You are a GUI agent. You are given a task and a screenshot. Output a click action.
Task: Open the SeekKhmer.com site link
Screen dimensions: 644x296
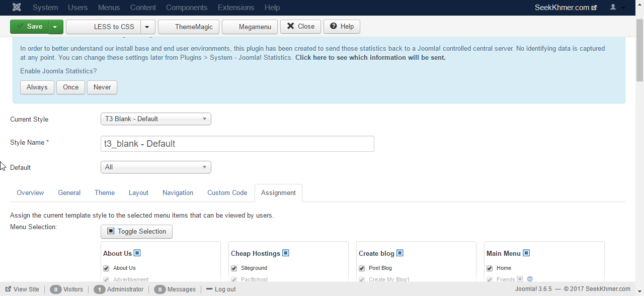click(x=566, y=8)
